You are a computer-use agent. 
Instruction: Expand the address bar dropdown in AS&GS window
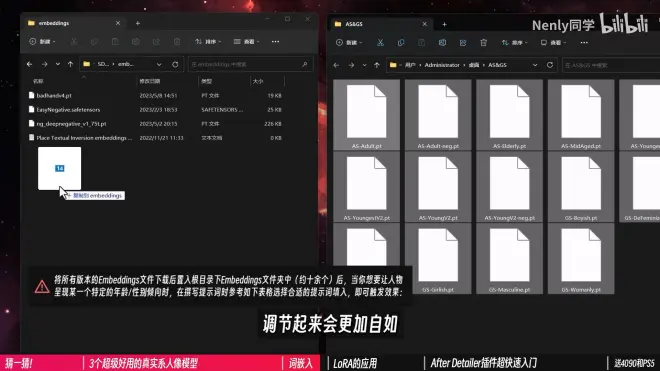pyautogui.click(x=535, y=65)
